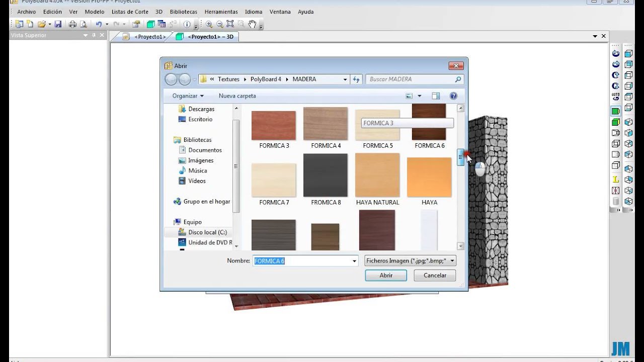Open the view options dropdown arrow in dialog
This screenshot has height=362, width=644.
[419, 96]
